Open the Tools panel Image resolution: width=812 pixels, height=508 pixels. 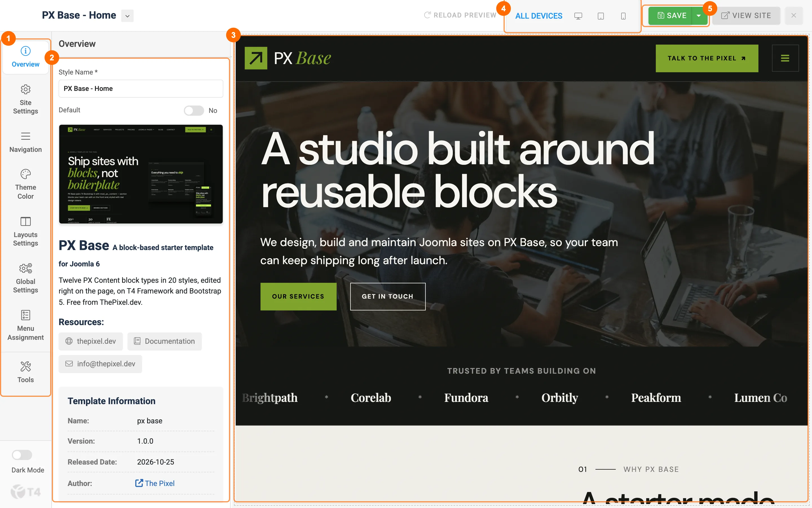click(x=25, y=372)
